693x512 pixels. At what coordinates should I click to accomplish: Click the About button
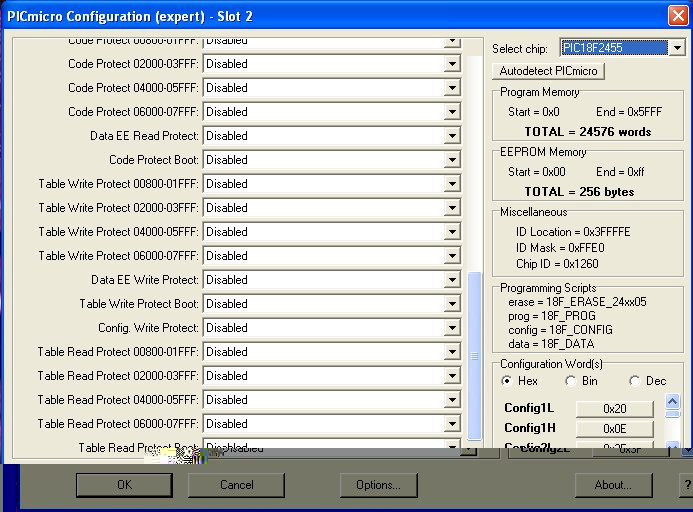point(613,485)
